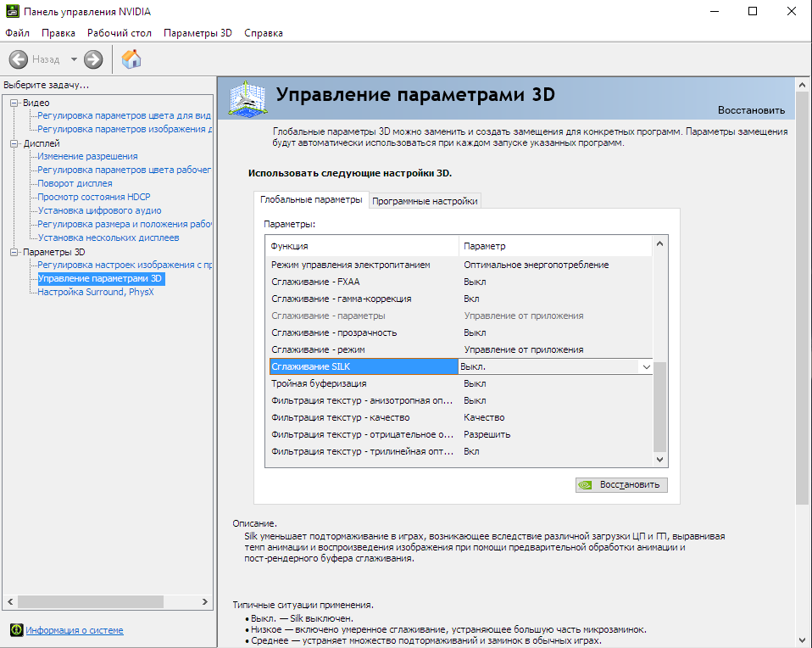The image size is (812, 648).
Task: Select Тройная буферизация row
Action: click(x=459, y=383)
